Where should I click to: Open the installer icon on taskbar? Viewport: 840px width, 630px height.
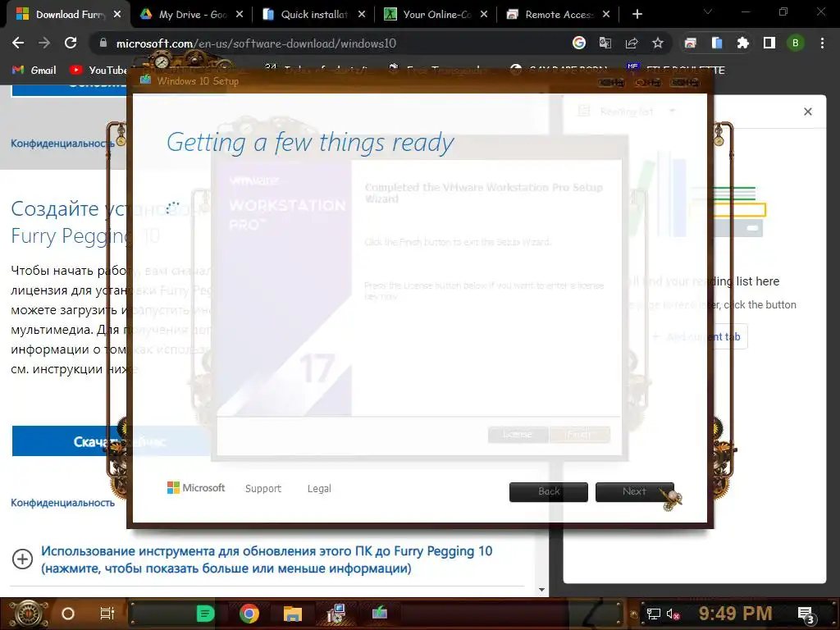pyautogui.click(x=336, y=614)
